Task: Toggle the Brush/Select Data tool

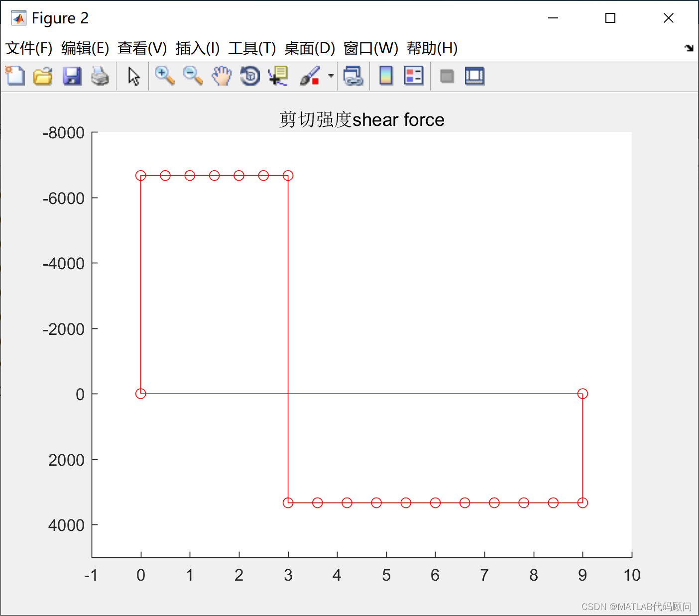Action: pyautogui.click(x=310, y=76)
